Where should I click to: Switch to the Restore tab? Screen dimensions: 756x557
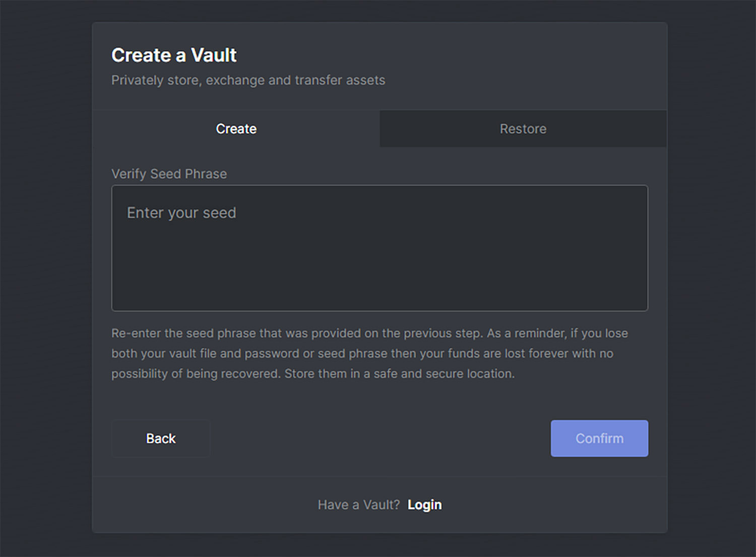523,129
